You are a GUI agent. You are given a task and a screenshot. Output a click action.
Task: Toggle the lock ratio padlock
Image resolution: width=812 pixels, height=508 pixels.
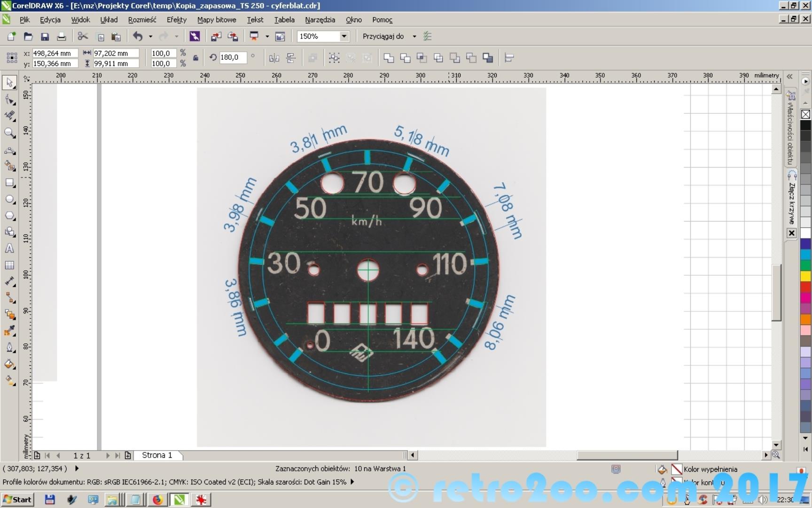click(x=195, y=58)
